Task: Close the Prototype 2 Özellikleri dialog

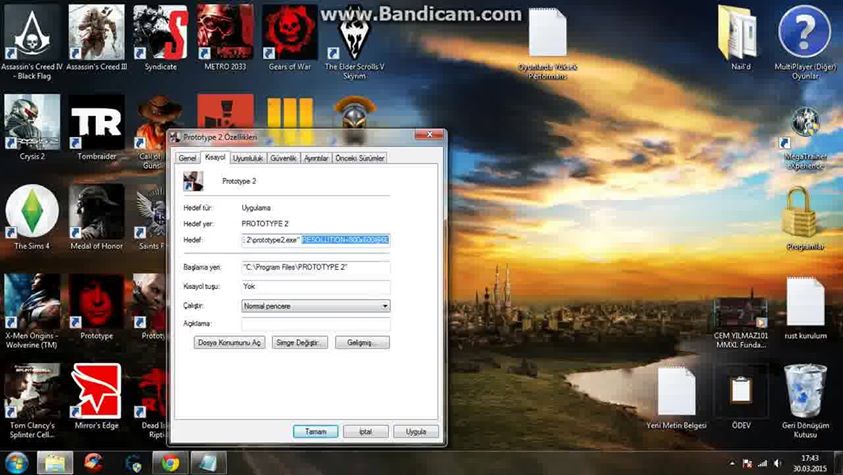Action: click(x=429, y=135)
